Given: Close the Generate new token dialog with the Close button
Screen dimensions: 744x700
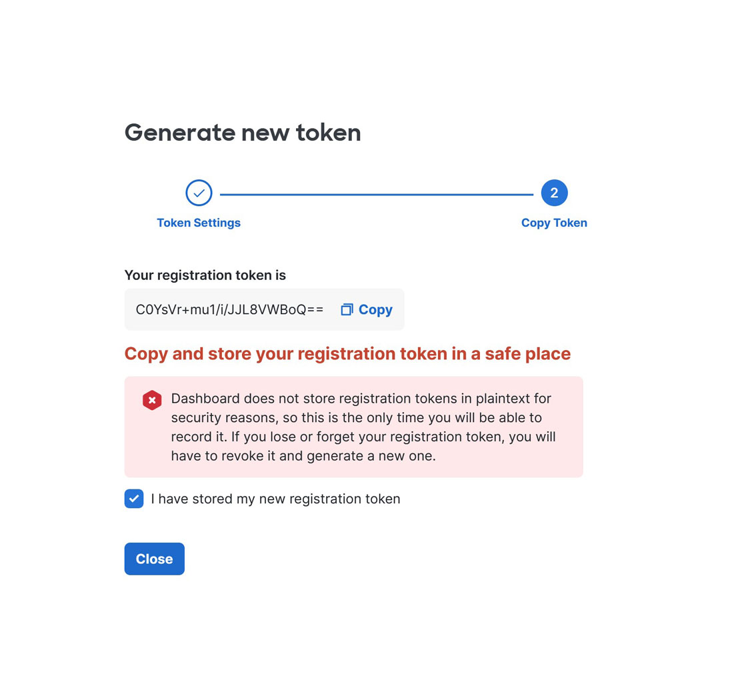Looking at the screenshot, I should pos(154,559).
